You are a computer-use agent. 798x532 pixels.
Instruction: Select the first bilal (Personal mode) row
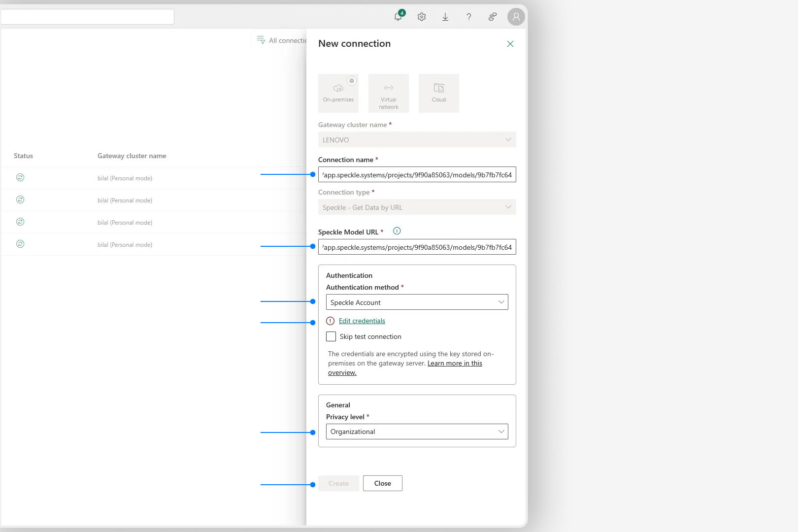coord(154,178)
